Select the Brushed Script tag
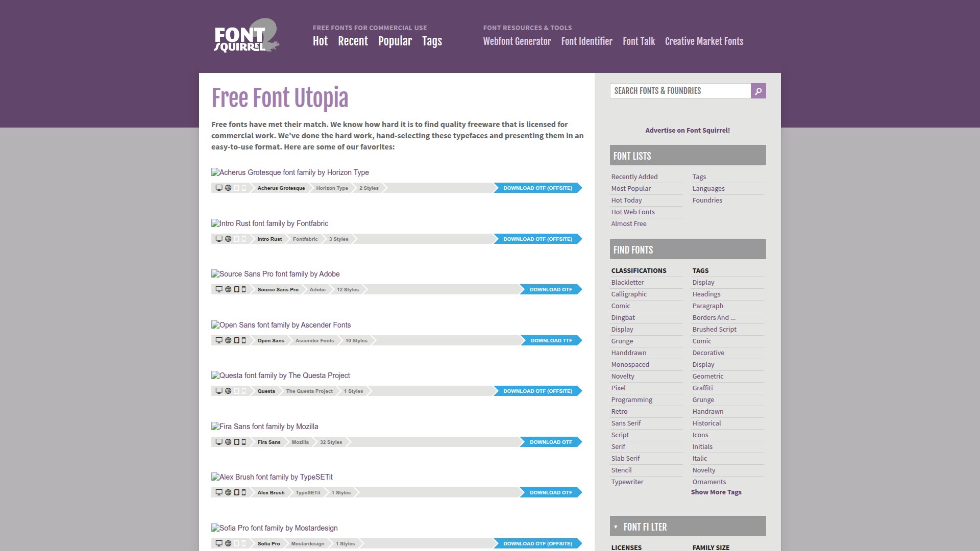980x551 pixels. pyautogui.click(x=714, y=329)
